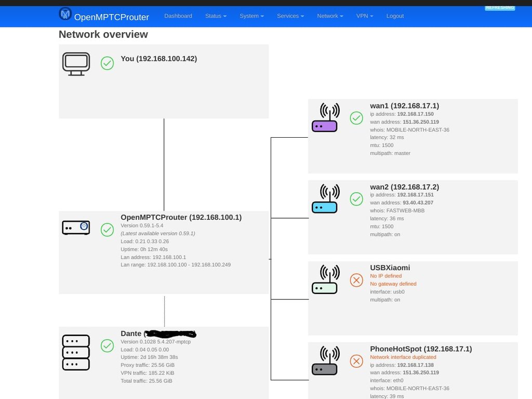Click wan2 wan address 93.40.43.207
Screen dimensions: 532x399
click(x=402, y=203)
